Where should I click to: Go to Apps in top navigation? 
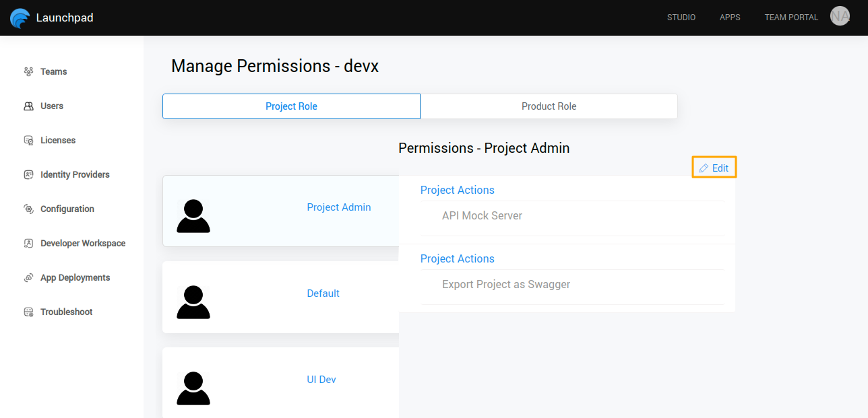(x=730, y=18)
